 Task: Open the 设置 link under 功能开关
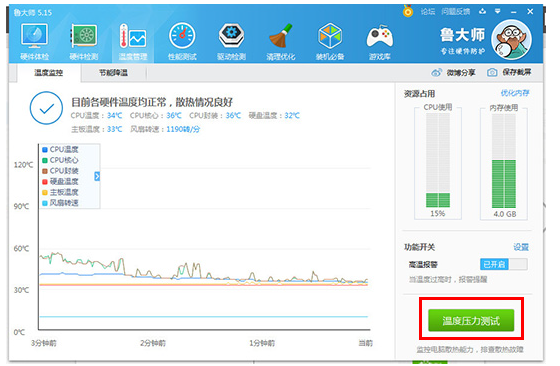521,247
